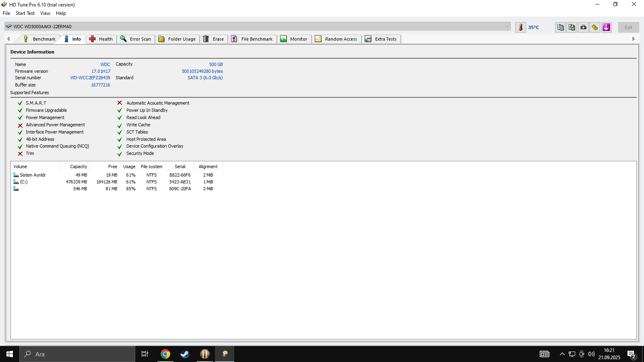Select the Sistem Ayrıldı volume icon
Viewport: 644px width, 362px height.
(x=16, y=175)
